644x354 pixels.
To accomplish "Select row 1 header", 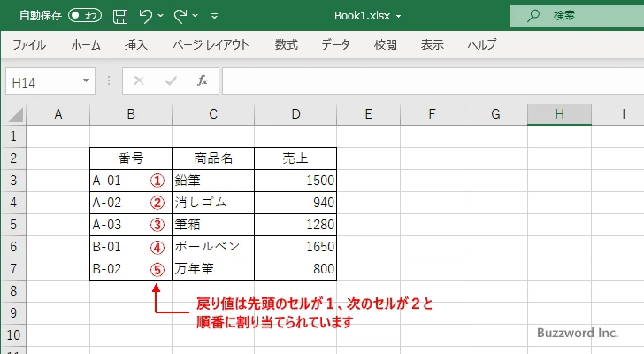I will (x=13, y=136).
